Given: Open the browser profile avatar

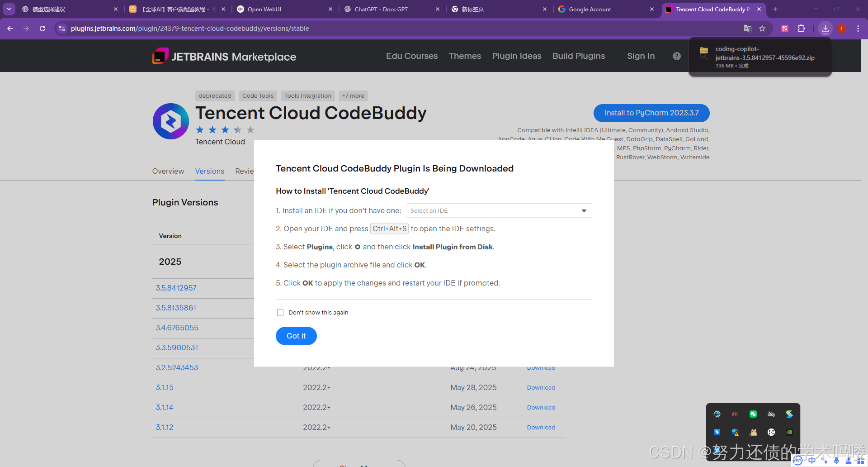Looking at the screenshot, I should 842,29.
